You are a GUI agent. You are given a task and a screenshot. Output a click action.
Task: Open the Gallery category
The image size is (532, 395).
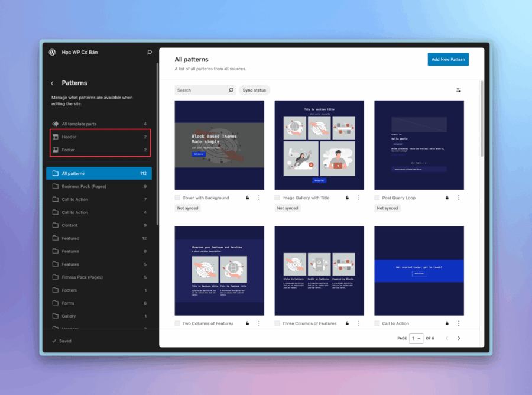click(99, 316)
